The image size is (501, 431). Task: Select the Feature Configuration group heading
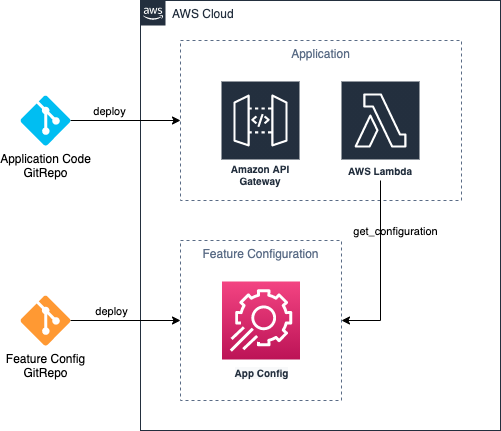pos(260,254)
